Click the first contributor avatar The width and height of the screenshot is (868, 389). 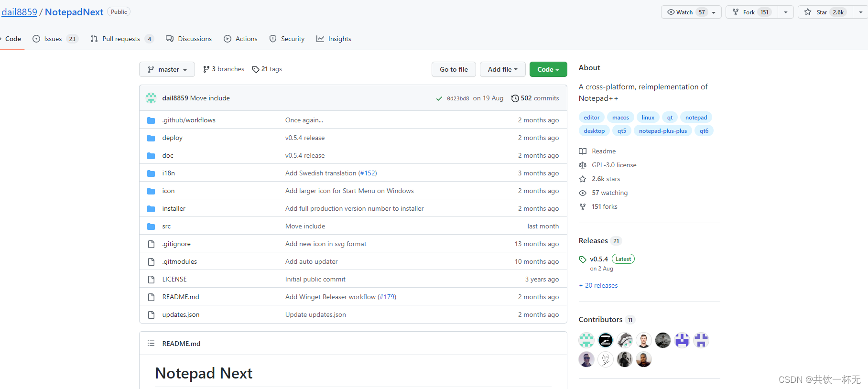point(586,340)
